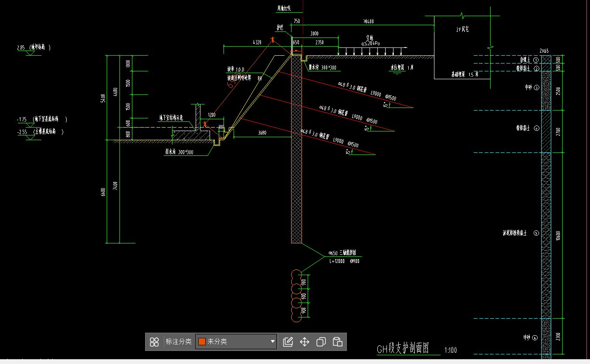Image resolution: width=590 pixels, height=364 pixels.
Task: Click the edit annotation pencil icon
Action: (x=288, y=342)
